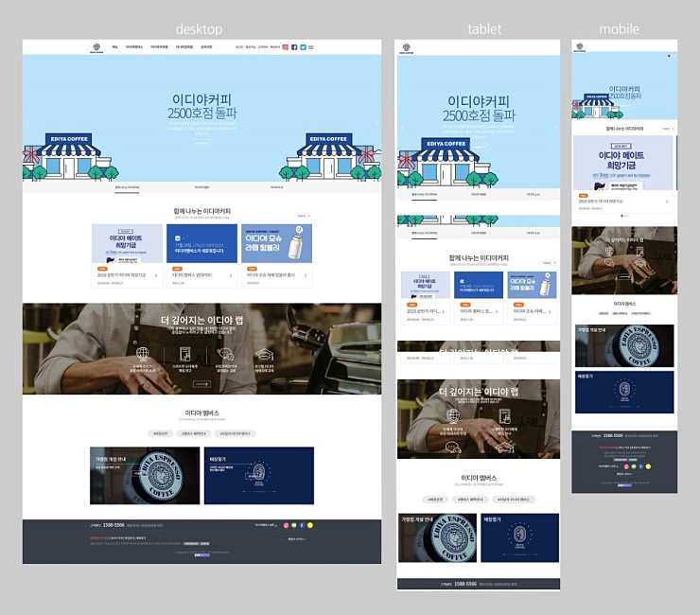Select middle tab below tablet hero banner
Viewport: 700px width, 615px height.
[x=479, y=195]
